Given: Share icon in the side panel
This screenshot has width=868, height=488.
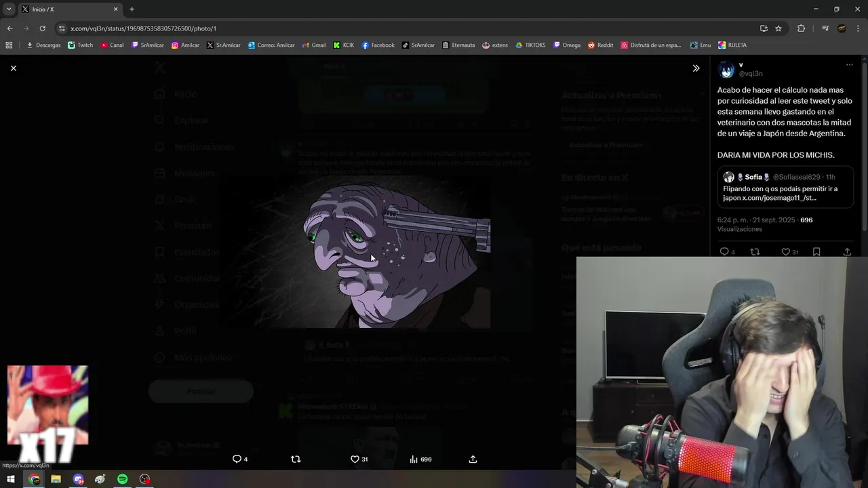Looking at the screenshot, I should pos(847,251).
